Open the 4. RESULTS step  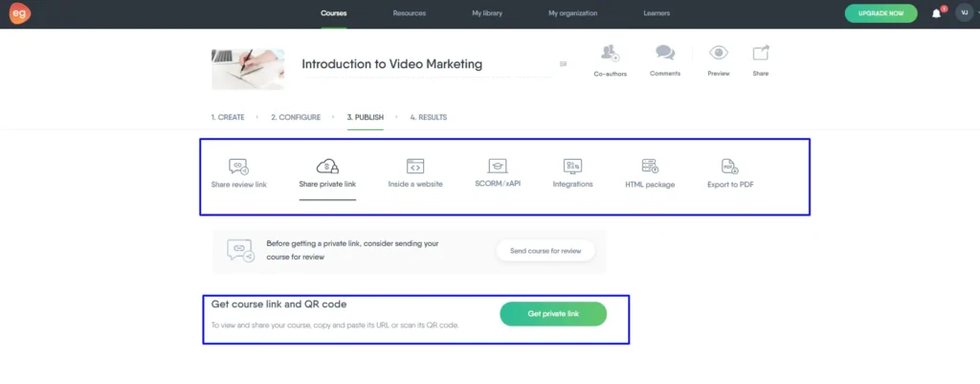coord(428,117)
